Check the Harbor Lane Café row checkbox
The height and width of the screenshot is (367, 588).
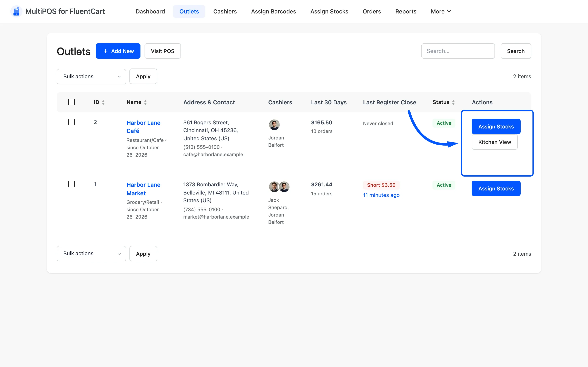[x=71, y=122]
